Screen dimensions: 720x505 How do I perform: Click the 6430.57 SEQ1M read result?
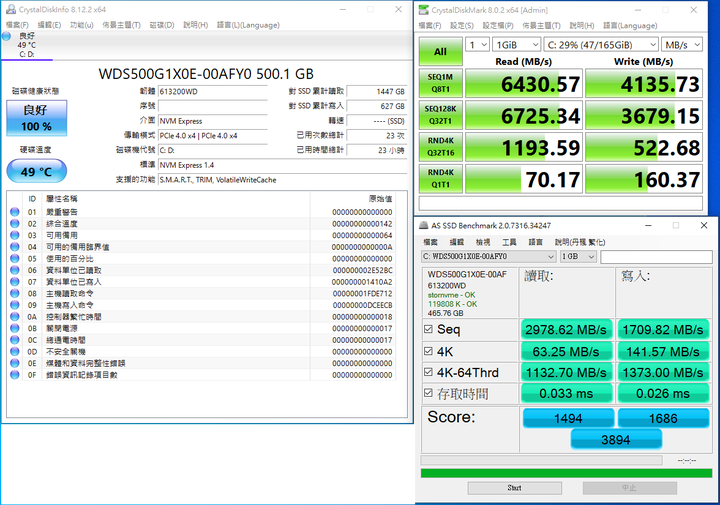click(x=524, y=83)
